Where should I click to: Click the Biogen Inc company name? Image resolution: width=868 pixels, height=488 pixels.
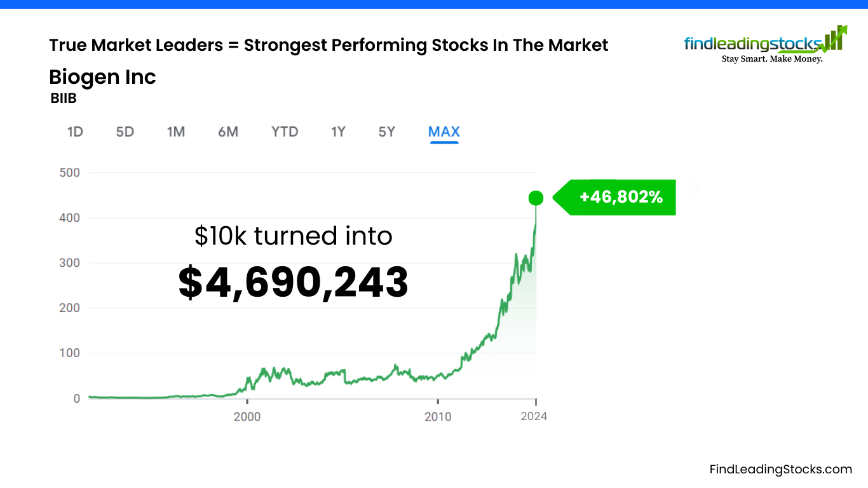(x=102, y=78)
